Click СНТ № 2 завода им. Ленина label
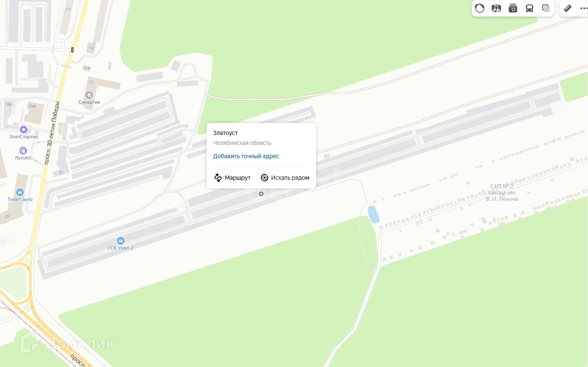 [502, 193]
